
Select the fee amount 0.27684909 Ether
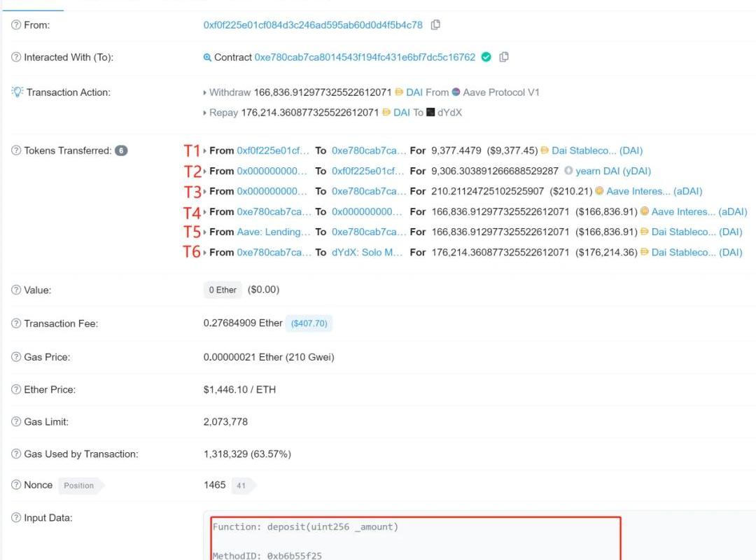[x=243, y=323]
